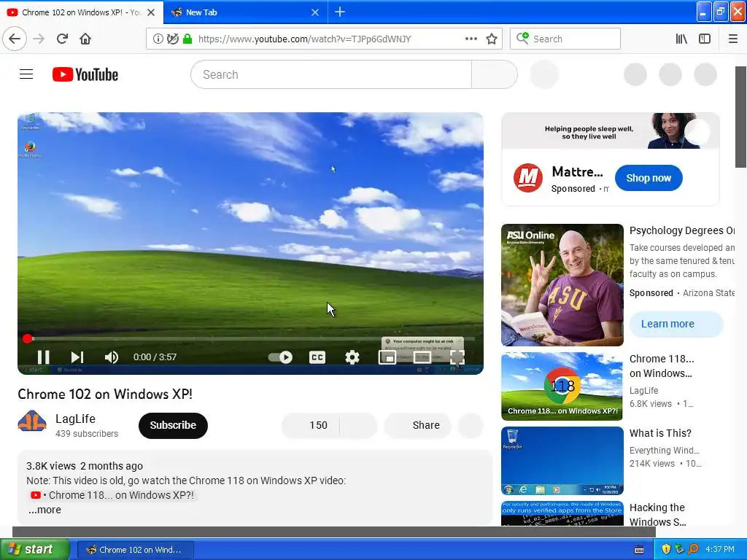The height and width of the screenshot is (560, 747).
Task: Click the green padlock security icon
Action: click(187, 39)
